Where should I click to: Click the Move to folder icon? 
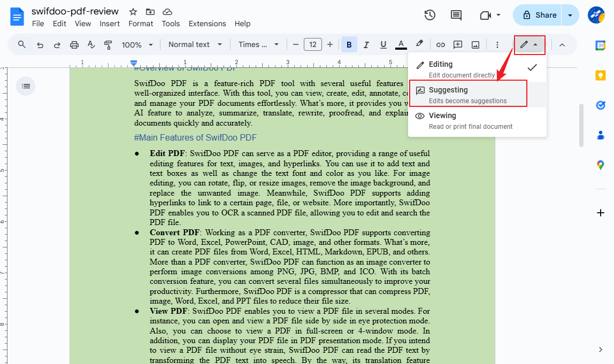pos(150,12)
